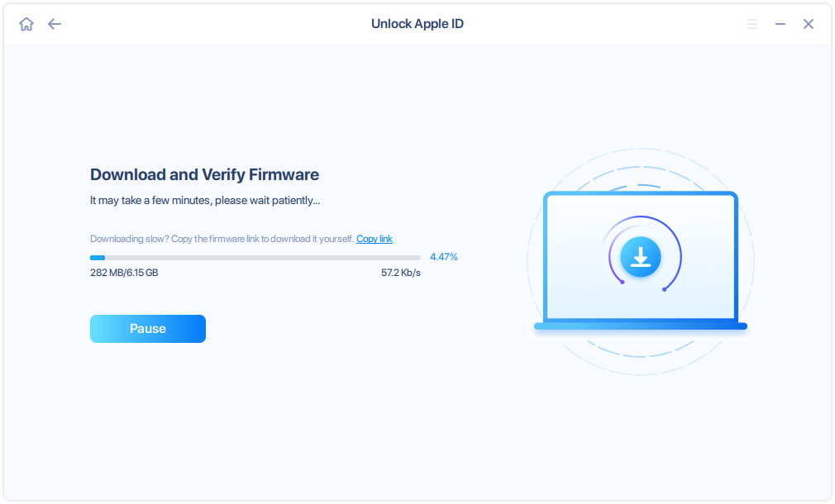Click the Download and Verify Firmware heading
The image size is (835, 504).
(x=204, y=174)
